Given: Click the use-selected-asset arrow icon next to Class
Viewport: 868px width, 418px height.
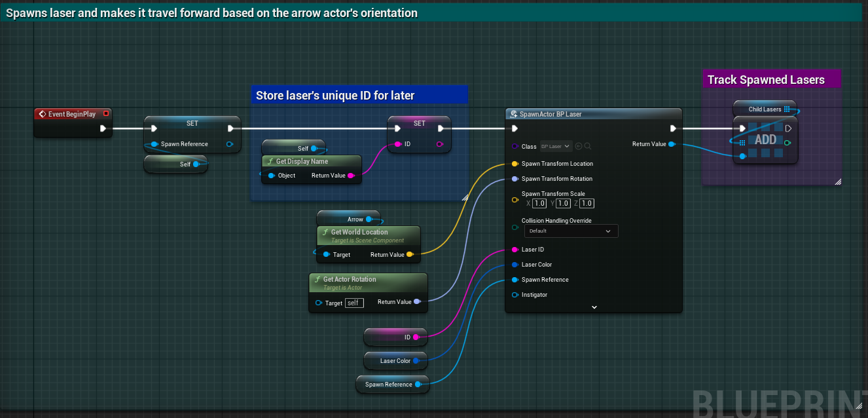Looking at the screenshot, I should (579, 146).
